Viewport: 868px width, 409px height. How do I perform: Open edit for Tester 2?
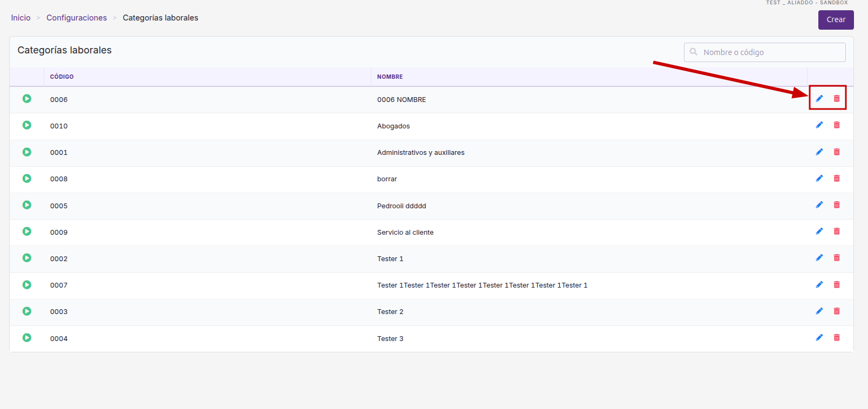(x=819, y=311)
